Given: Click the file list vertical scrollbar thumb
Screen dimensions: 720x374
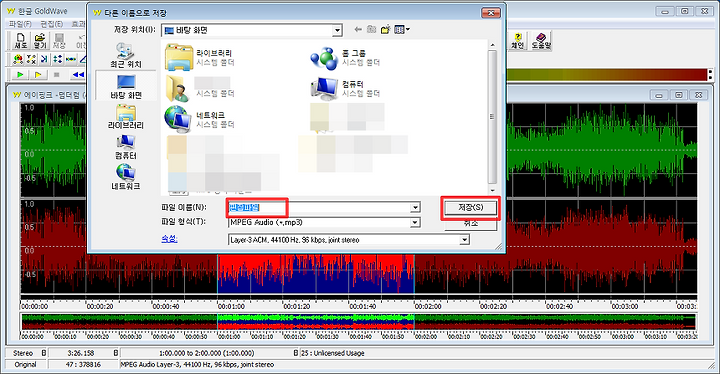Looking at the screenshot, I should click(492, 117).
